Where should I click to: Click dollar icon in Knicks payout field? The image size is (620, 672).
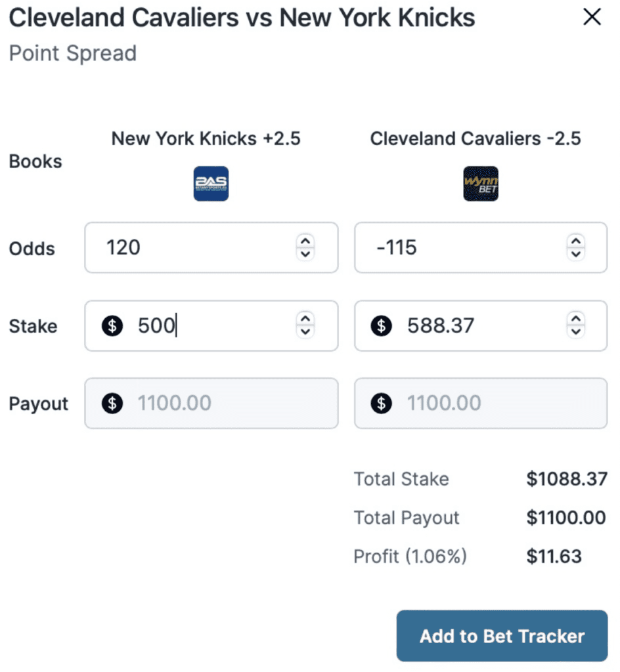[x=112, y=404]
